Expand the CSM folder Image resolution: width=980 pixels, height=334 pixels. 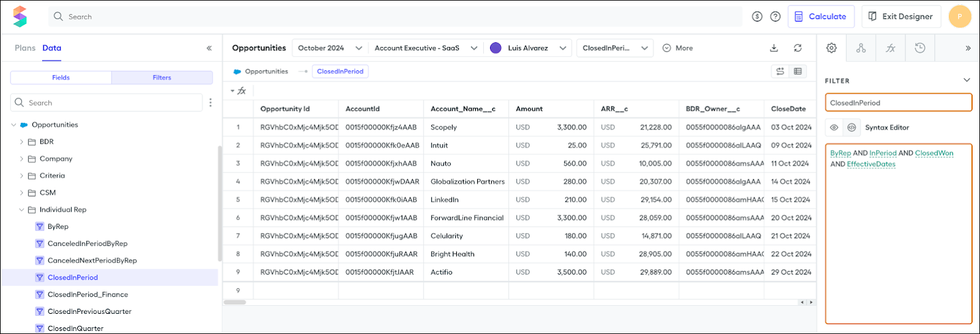pos(22,193)
